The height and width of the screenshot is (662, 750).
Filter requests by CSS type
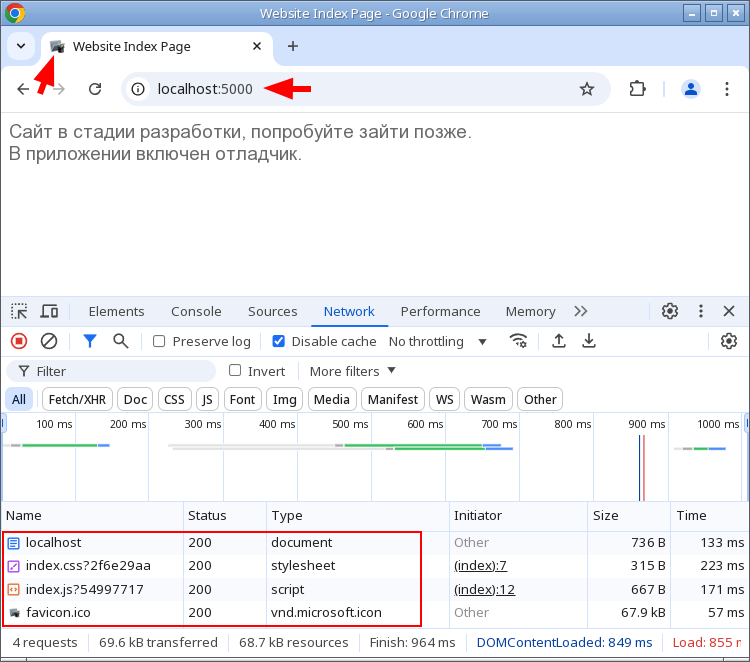(x=174, y=399)
